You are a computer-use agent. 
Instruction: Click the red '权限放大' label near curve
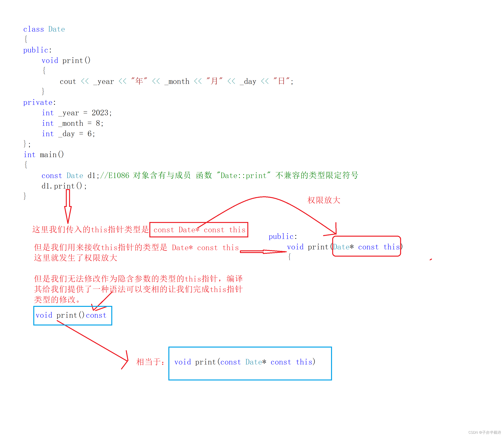pos(324,200)
